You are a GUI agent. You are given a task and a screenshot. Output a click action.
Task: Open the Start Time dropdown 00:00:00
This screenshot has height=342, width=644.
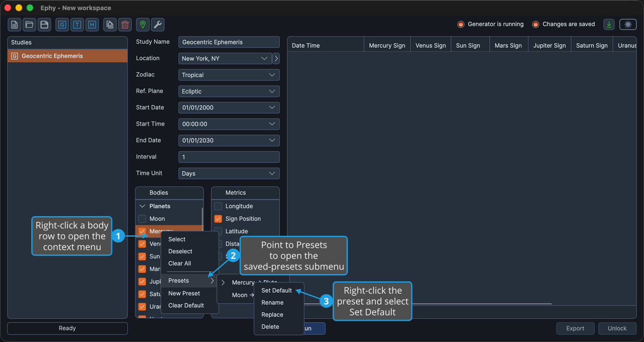[229, 124]
